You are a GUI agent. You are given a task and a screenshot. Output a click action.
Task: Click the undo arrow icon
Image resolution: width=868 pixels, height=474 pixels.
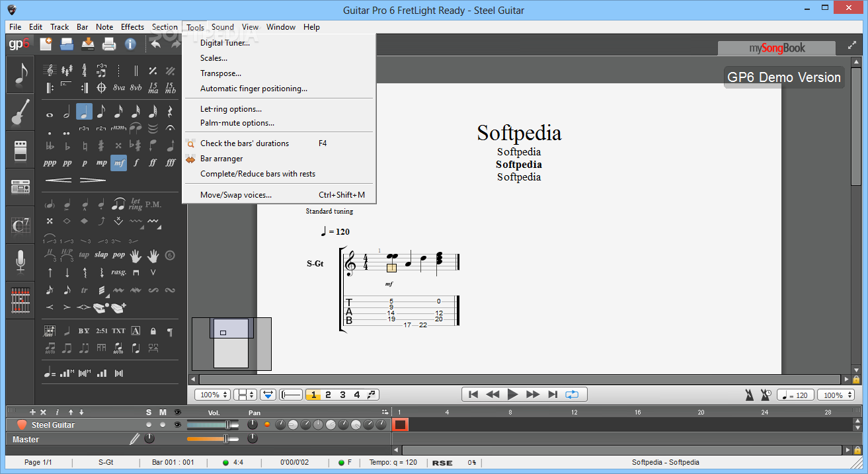(155, 44)
